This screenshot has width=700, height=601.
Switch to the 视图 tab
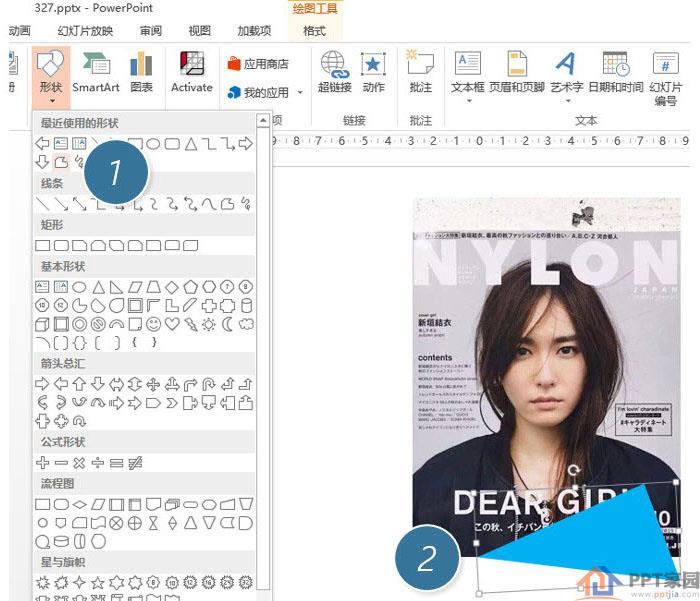[199, 31]
